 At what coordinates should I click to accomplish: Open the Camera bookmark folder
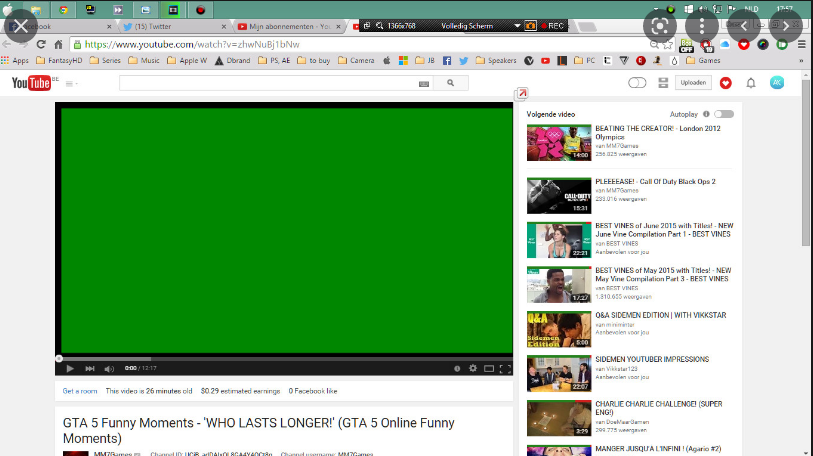click(x=356, y=61)
